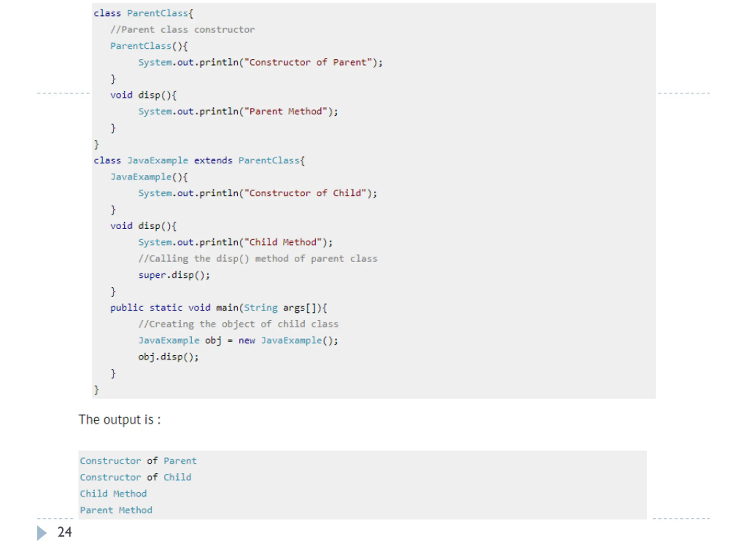This screenshot has width=747, height=560.
Task: Click the blue triangle slide marker
Action: tap(41, 533)
